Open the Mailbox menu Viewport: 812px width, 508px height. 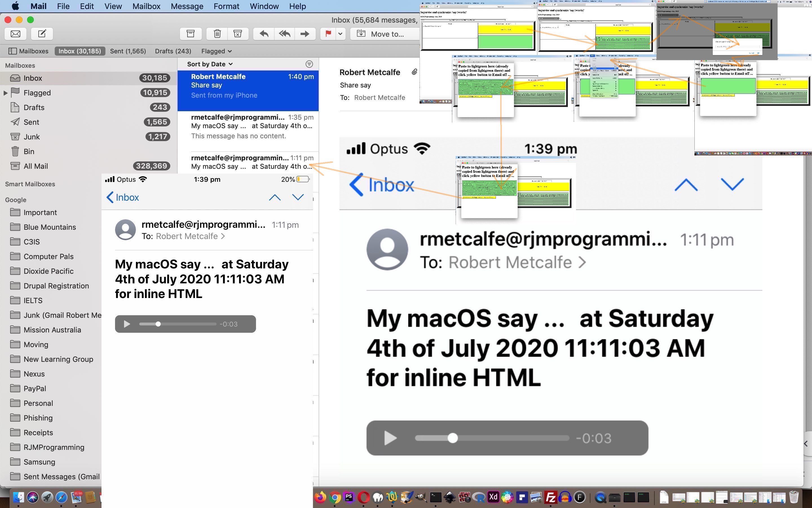pos(146,6)
